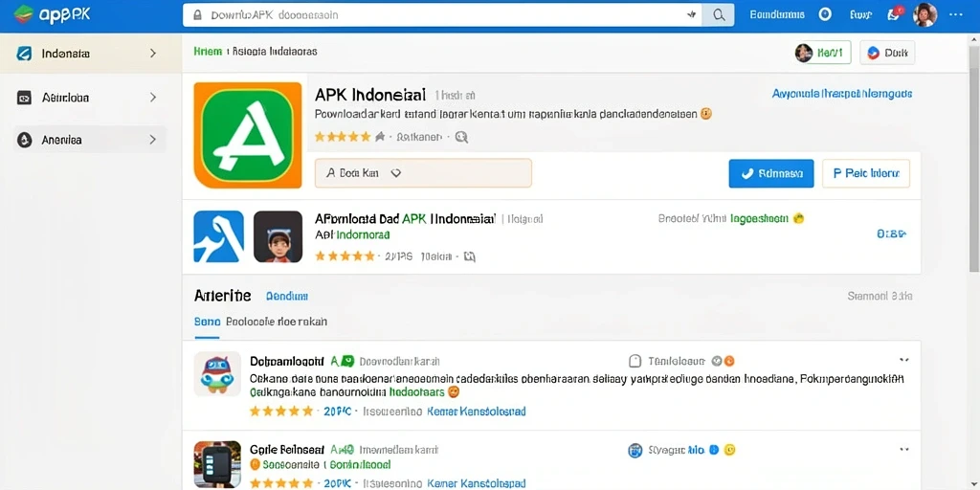The image size is (980, 490).
Task: Click the 0:8 link in second listing
Action: 892,234
